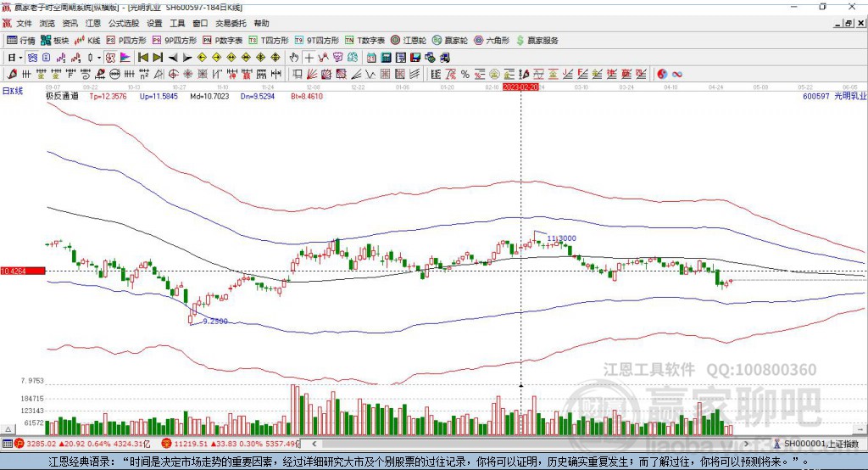Toggle the crosshair cursor mode

tap(309, 58)
